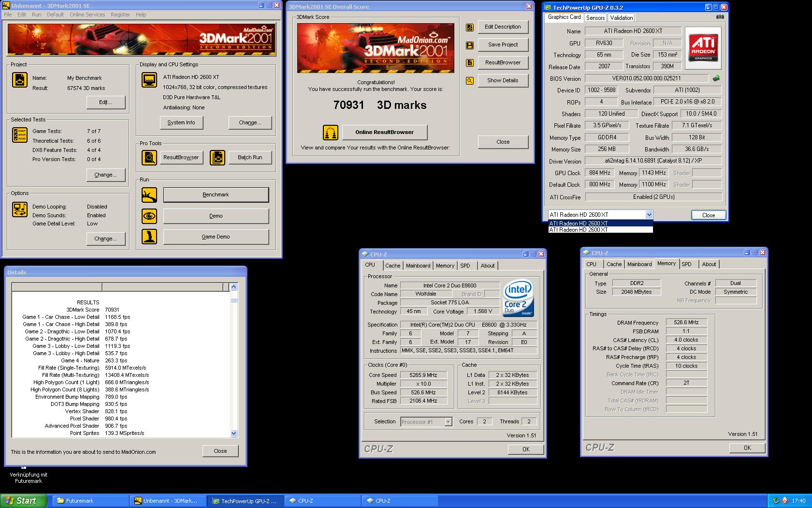Image resolution: width=812 pixels, height=508 pixels.
Task: Click the Close button in GPU-Z
Action: click(709, 215)
